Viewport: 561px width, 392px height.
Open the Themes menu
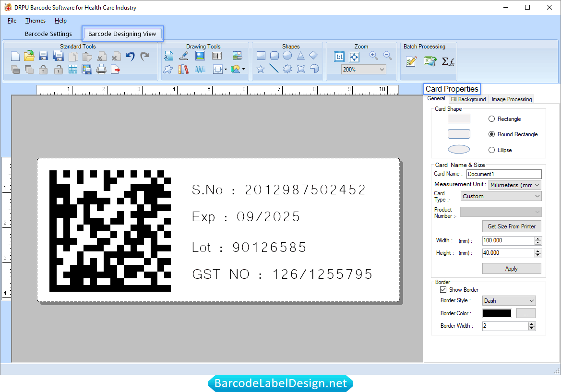coord(36,20)
